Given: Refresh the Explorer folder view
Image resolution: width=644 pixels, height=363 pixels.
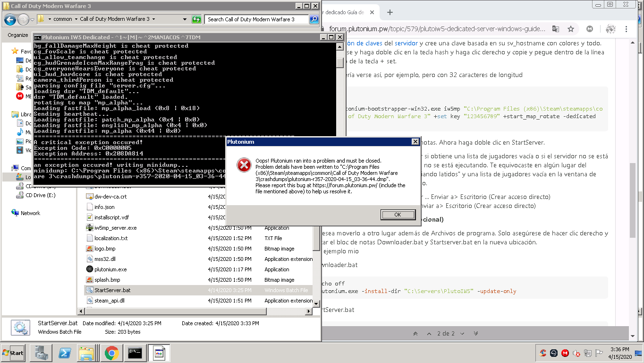Looking at the screenshot, I should (x=196, y=19).
